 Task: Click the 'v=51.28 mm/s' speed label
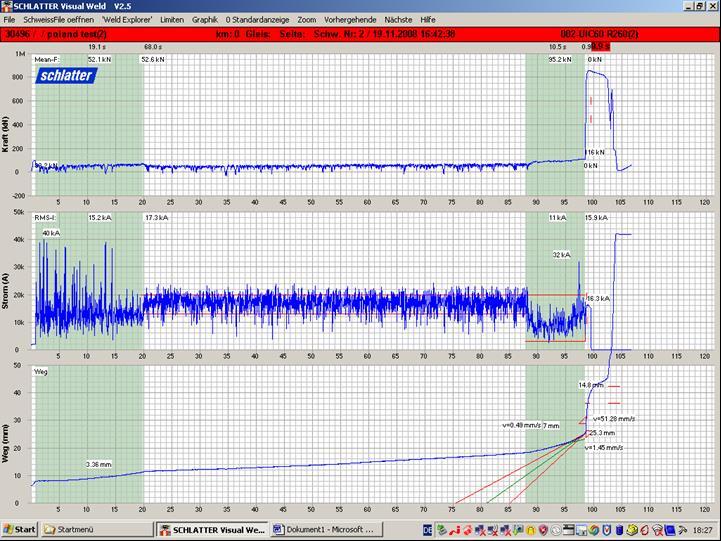click(614, 419)
